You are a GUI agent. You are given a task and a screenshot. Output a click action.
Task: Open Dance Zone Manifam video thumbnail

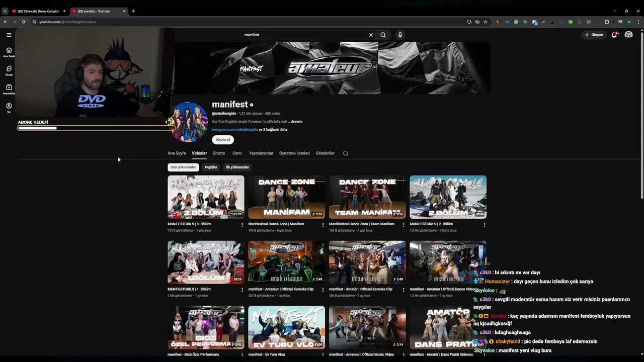[x=286, y=197]
